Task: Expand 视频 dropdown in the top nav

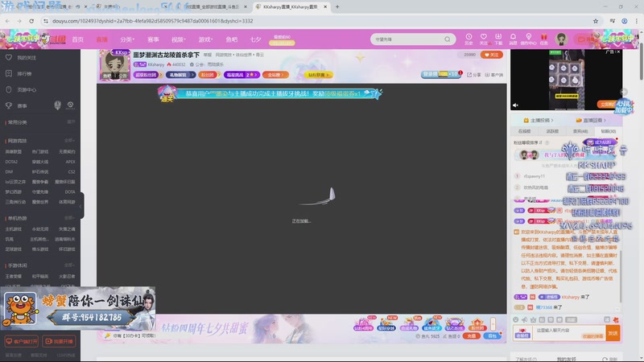Action: [x=179, y=39]
